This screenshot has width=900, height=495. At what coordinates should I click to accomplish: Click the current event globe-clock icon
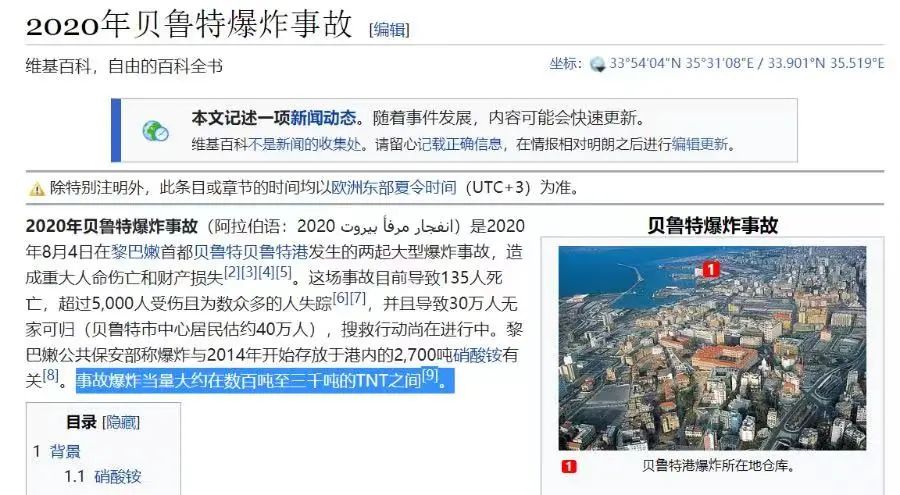155,131
